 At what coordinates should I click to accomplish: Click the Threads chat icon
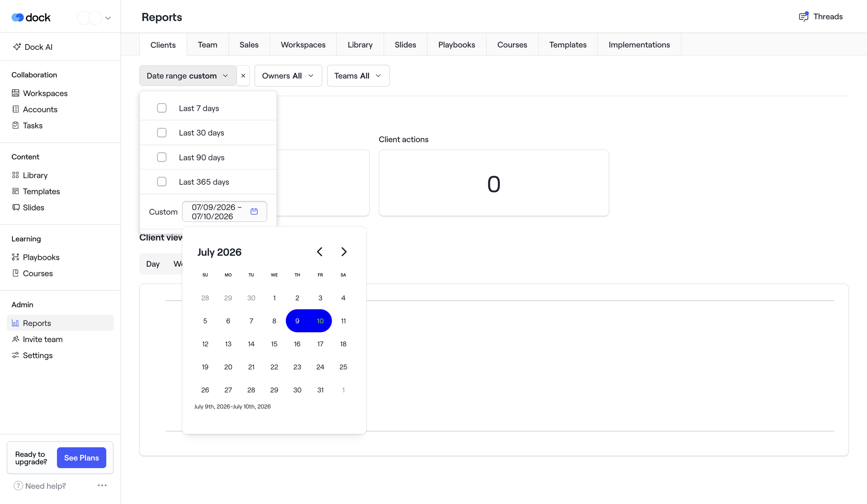pyautogui.click(x=804, y=17)
